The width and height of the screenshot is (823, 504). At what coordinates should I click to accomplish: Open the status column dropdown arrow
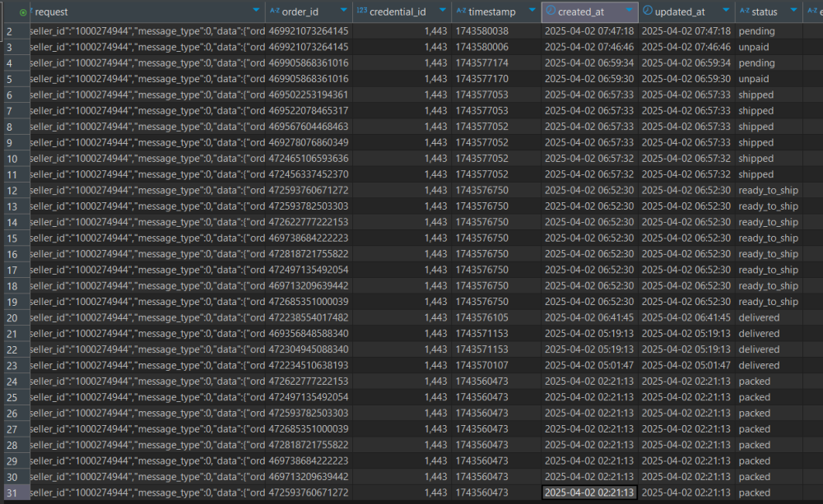coord(794,12)
